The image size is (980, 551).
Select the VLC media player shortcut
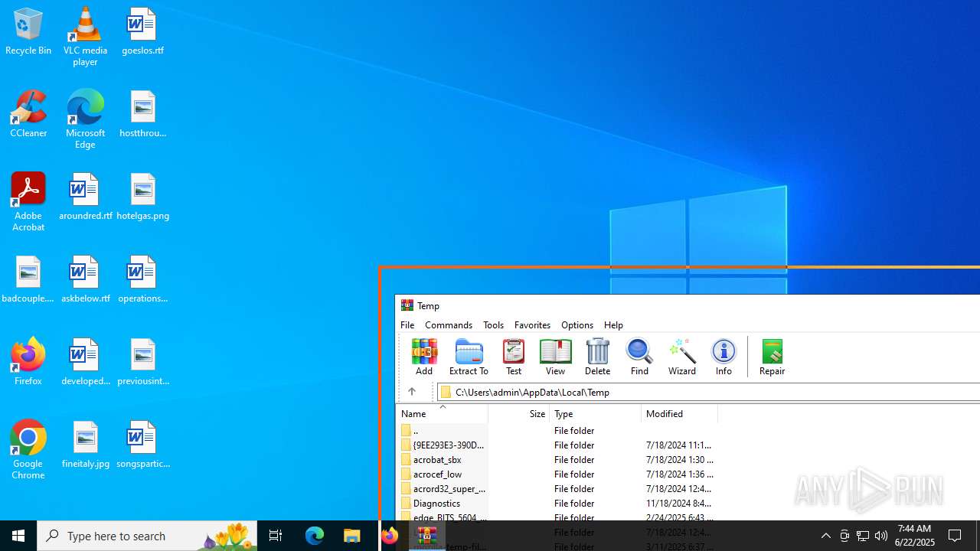(85, 37)
